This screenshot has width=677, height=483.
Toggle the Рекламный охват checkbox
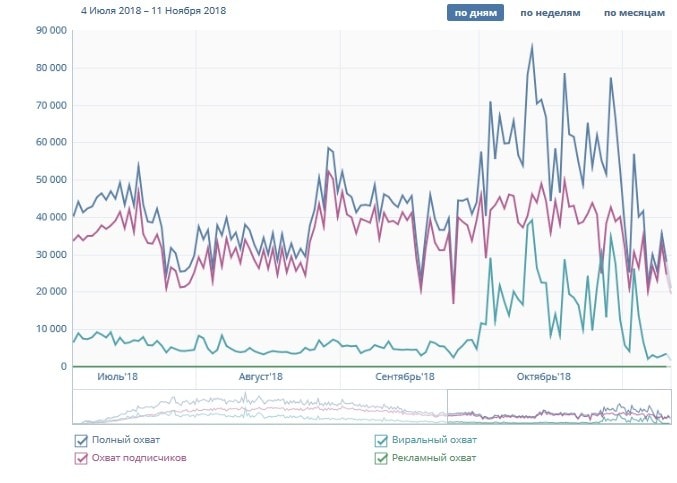(x=380, y=458)
